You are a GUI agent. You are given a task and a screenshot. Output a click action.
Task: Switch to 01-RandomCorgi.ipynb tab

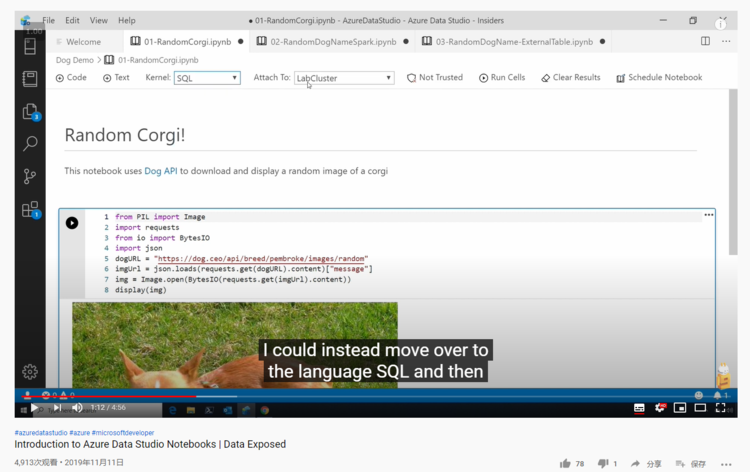tap(187, 42)
